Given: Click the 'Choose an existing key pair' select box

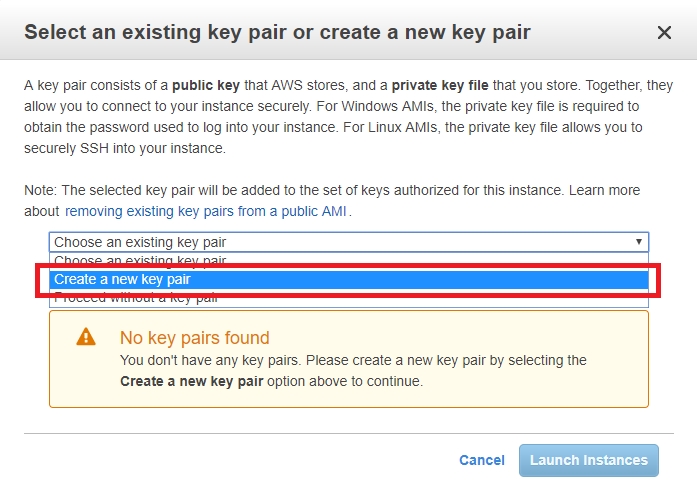Looking at the screenshot, I should click(x=349, y=242).
